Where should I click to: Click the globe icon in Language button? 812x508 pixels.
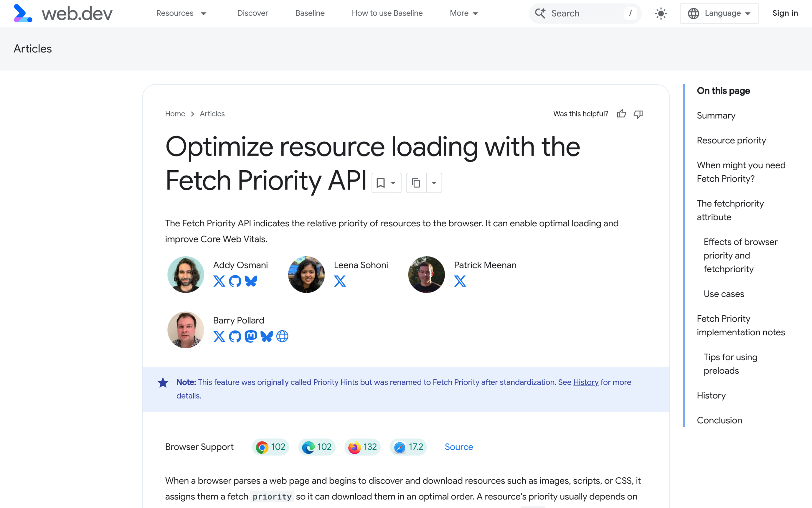pos(693,13)
